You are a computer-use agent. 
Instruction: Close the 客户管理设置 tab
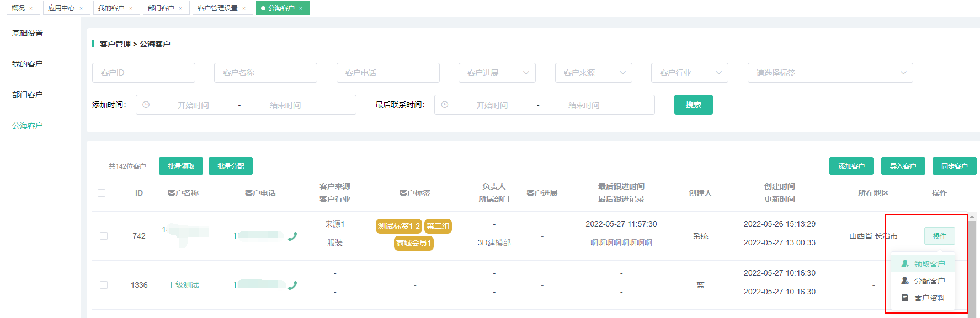(244, 9)
